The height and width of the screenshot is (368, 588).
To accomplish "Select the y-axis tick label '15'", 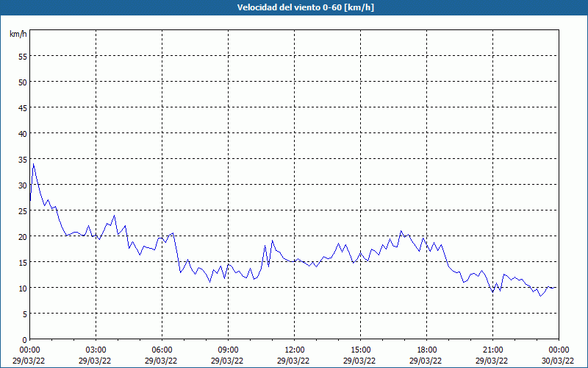I will point(23,263).
